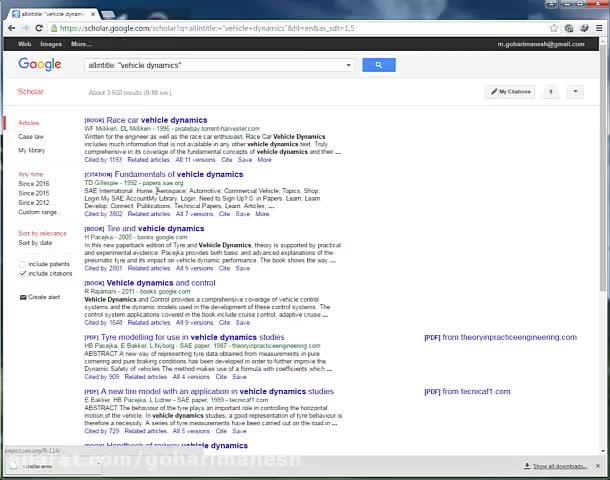The width and height of the screenshot is (610, 480).
Task: Bookmark page with the star icon
Action: pyautogui.click(x=554, y=28)
